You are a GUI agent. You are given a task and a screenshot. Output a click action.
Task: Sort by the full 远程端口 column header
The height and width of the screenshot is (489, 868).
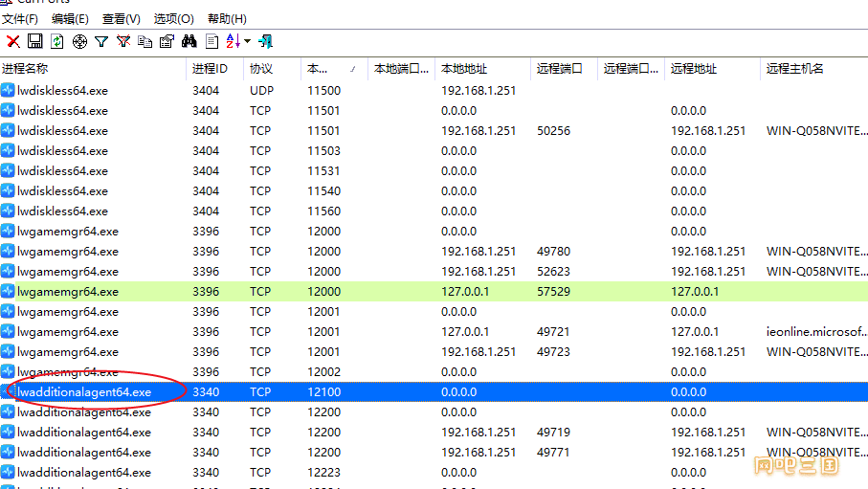(564, 69)
